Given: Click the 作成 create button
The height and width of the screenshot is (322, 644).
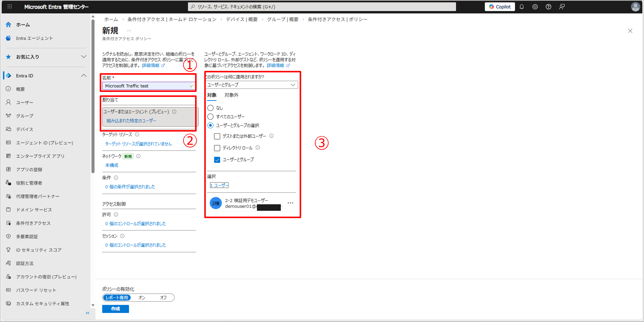Looking at the screenshot, I should (x=115, y=309).
